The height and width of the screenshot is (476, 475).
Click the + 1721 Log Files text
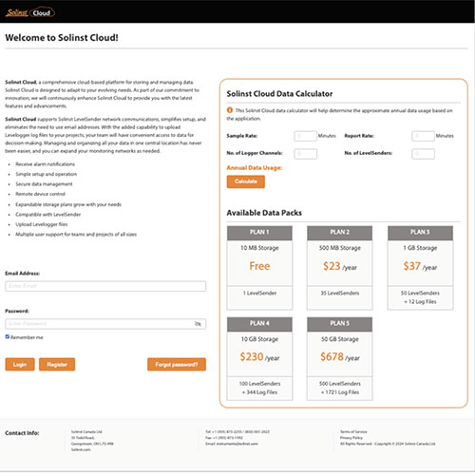pos(340,392)
